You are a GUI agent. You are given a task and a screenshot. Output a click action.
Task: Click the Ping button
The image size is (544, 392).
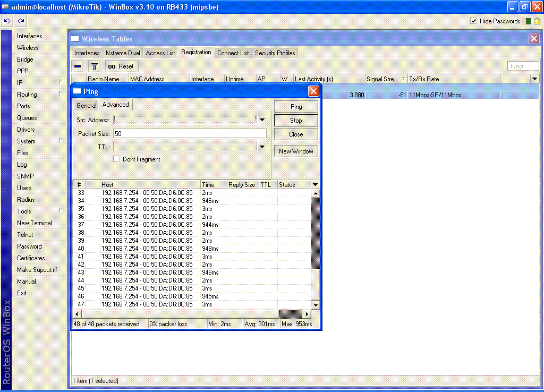(x=296, y=107)
